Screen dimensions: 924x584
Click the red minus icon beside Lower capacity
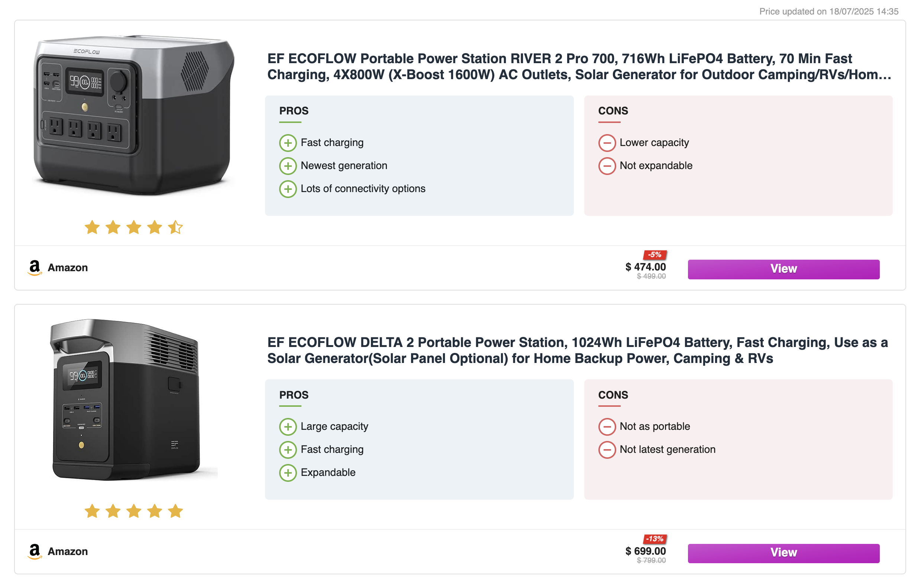(607, 143)
